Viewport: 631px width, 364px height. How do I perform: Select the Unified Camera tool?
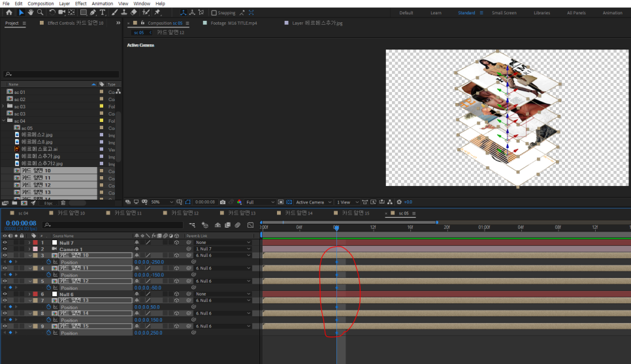click(62, 12)
